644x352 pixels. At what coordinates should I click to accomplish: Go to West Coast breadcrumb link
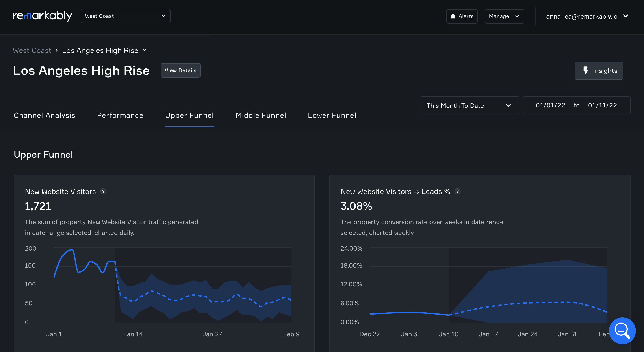(x=32, y=50)
